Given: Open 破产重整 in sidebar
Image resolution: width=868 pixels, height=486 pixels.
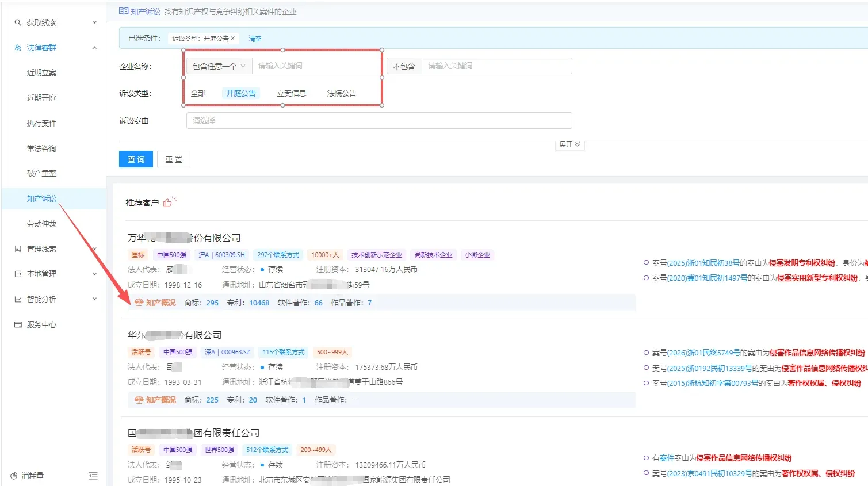Looking at the screenshot, I should [x=41, y=173].
